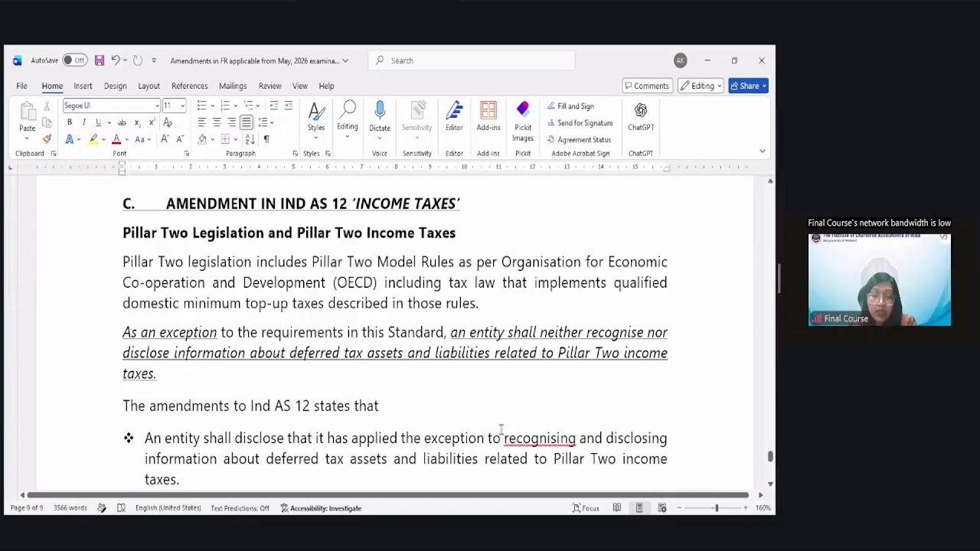Click the Comments button
The image size is (980, 551).
[647, 86]
